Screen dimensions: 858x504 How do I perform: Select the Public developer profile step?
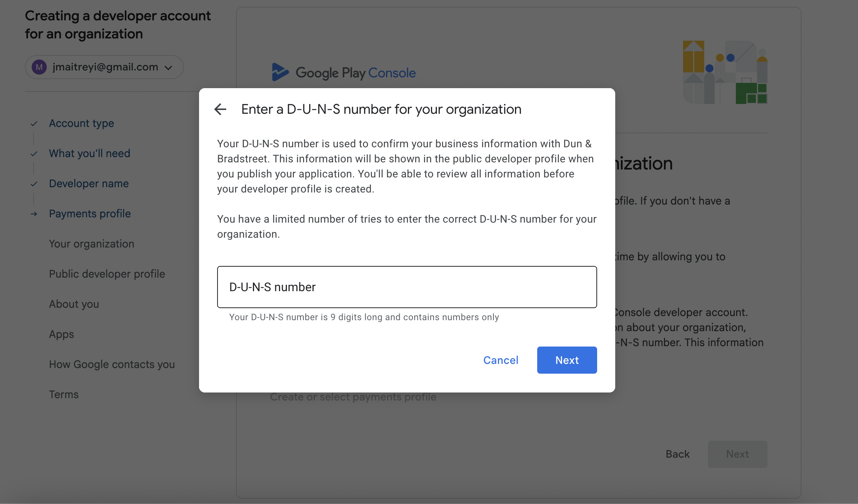107,274
